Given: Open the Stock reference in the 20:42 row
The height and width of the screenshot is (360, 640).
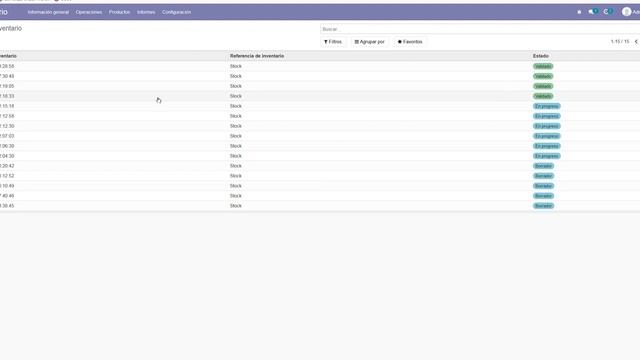Looking at the screenshot, I should tap(236, 166).
